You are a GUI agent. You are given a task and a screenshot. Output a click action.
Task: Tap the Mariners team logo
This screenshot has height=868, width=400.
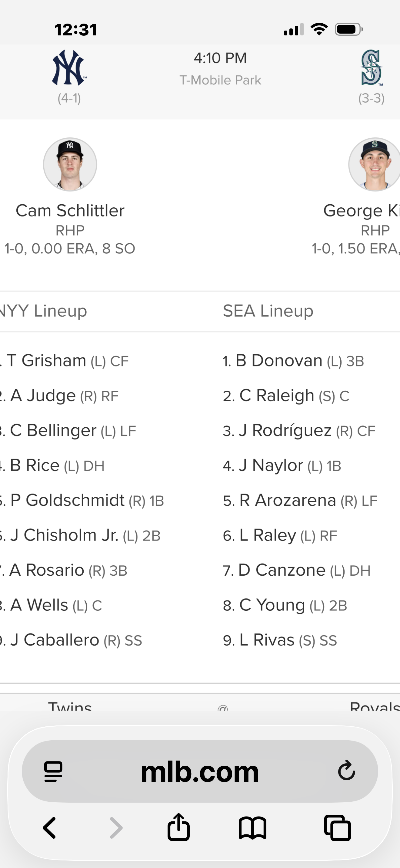pyautogui.click(x=371, y=68)
